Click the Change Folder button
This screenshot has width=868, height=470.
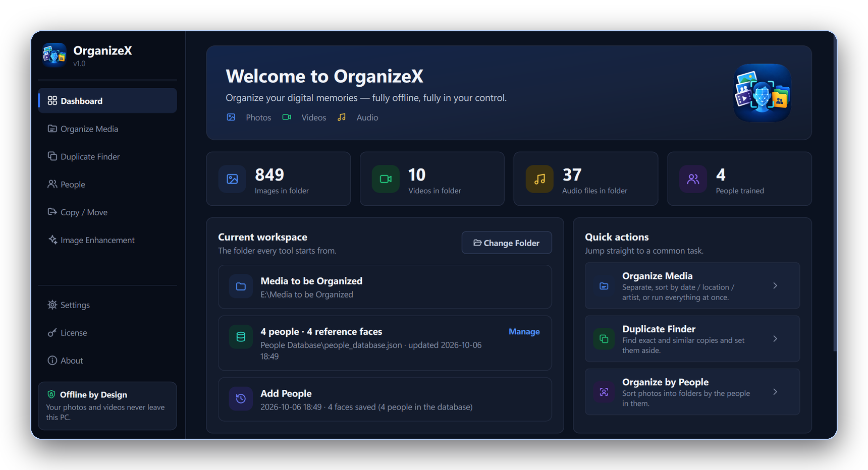click(507, 243)
